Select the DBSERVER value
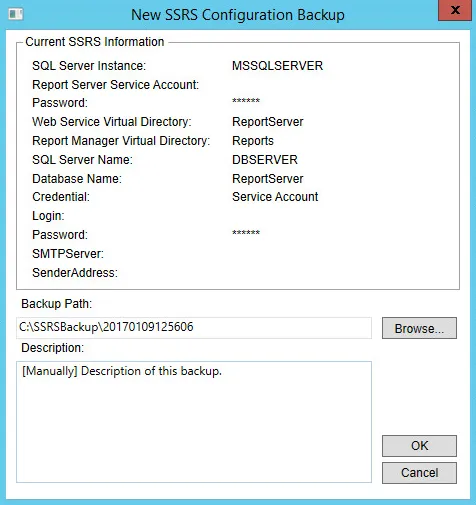Image resolution: width=476 pixels, height=505 pixels. tap(265, 160)
